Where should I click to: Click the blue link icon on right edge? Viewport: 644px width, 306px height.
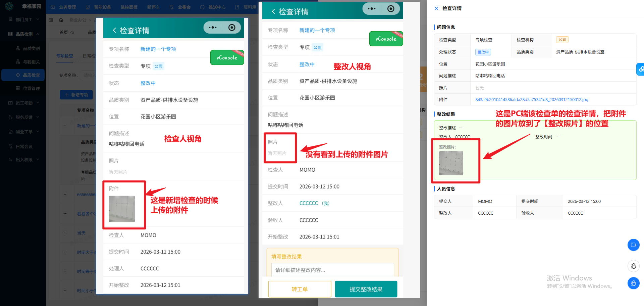pos(641,69)
